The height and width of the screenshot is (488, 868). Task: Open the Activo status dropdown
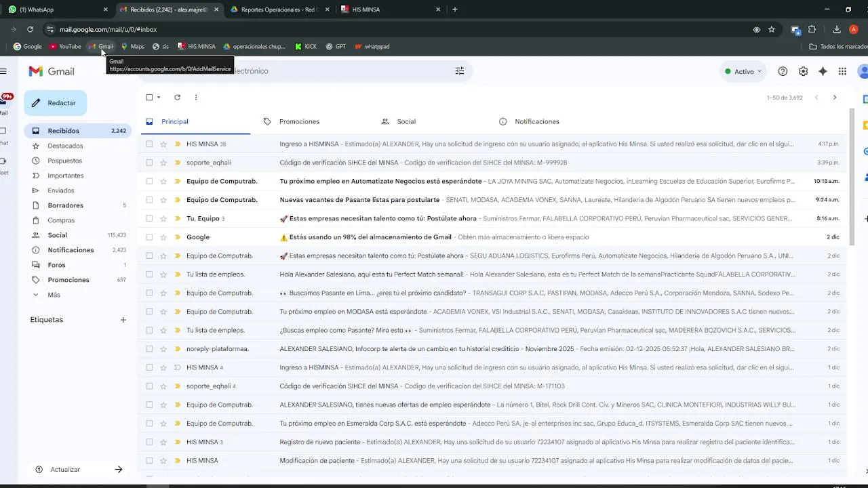[743, 71]
